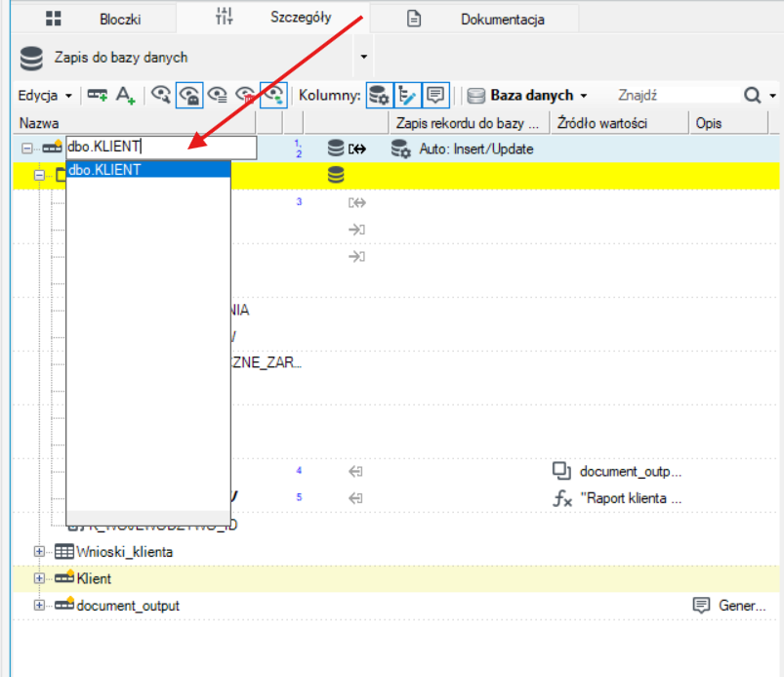Click the database icon in the dbo.KLIENT row
This screenshot has height=677, width=784.
click(x=336, y=148)
